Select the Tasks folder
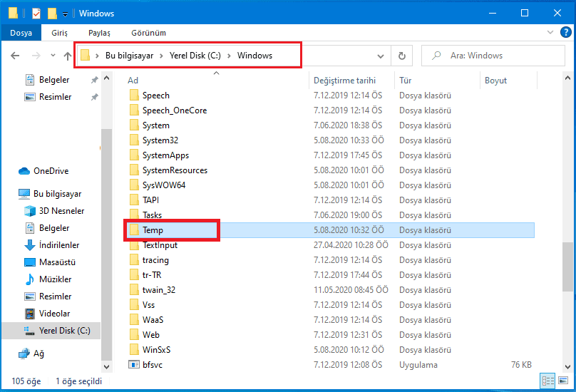 152,215
